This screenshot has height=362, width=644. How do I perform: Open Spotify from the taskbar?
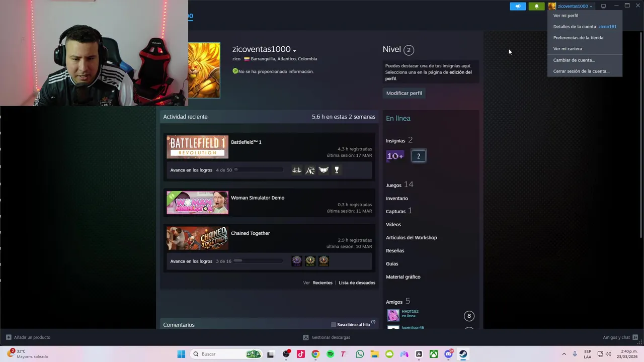click(330, 354)
